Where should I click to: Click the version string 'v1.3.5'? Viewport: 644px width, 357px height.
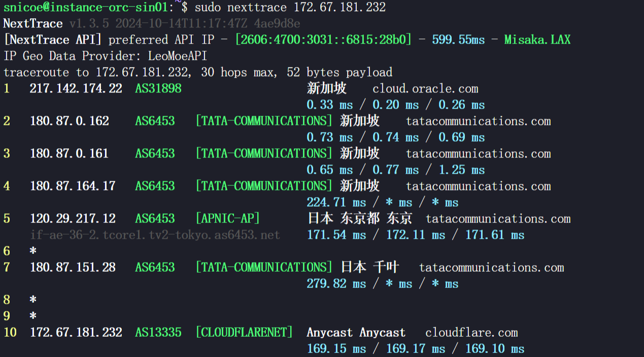tap(89, 23)
